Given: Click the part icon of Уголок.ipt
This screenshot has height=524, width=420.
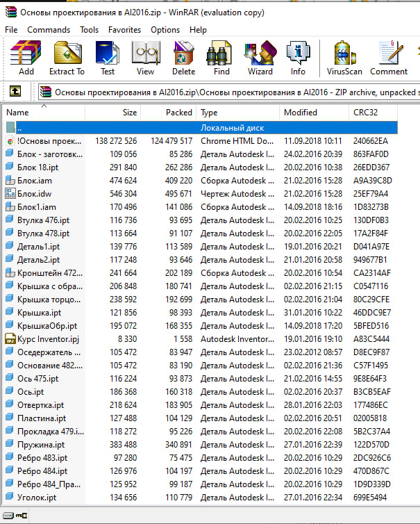Looking at the screenshot, I should pyautogui.click(x=10, y=497).
